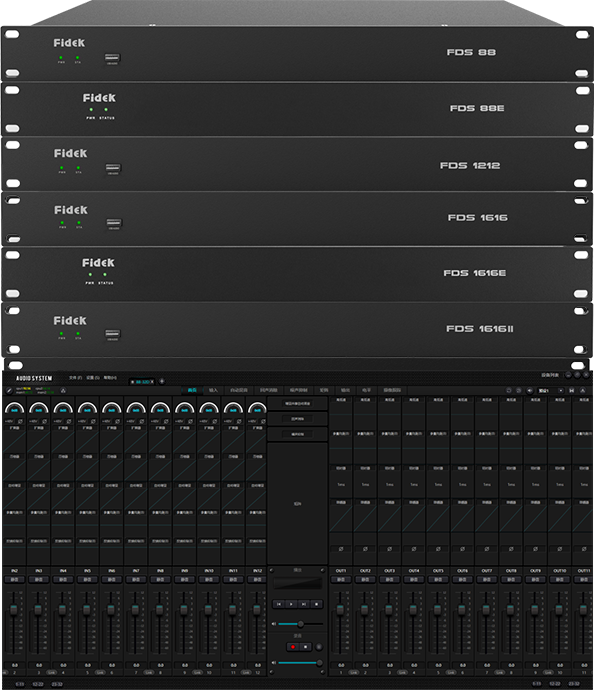Open the preset dropdown in the top-right toolbar
594x690 pixels.
[x=550, y=390]
